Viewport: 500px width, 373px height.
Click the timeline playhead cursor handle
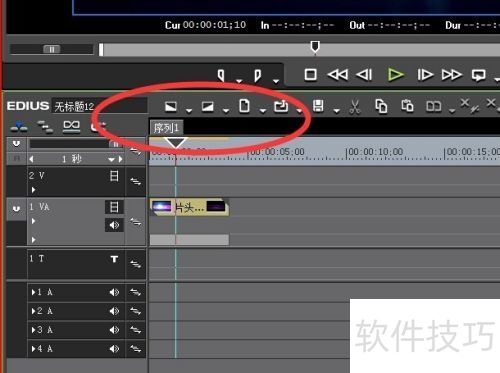175,143
